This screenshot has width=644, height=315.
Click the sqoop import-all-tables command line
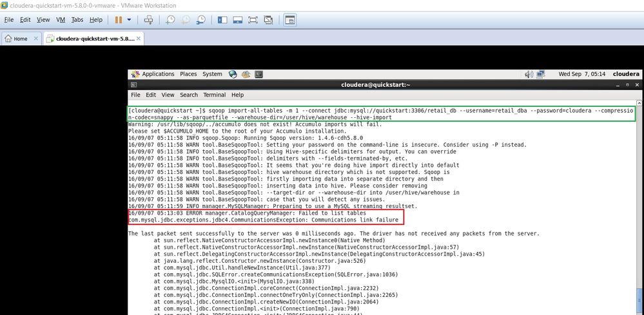[382, 114]
